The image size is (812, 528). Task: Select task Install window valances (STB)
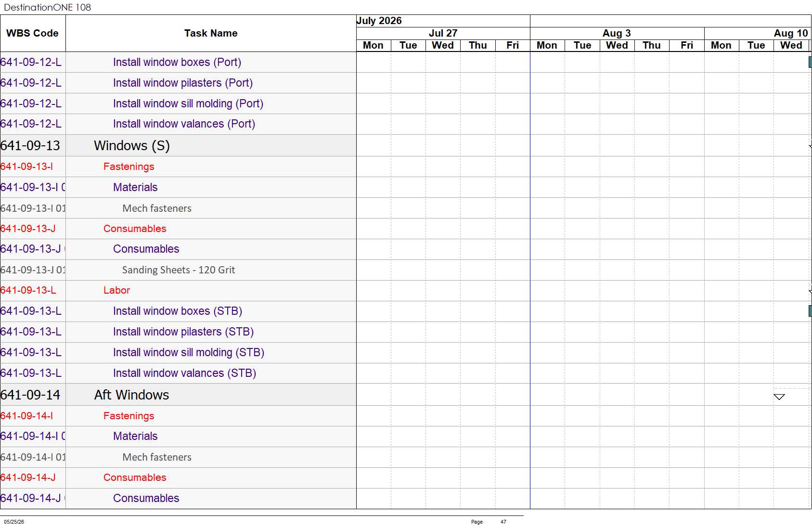(184, 373)
